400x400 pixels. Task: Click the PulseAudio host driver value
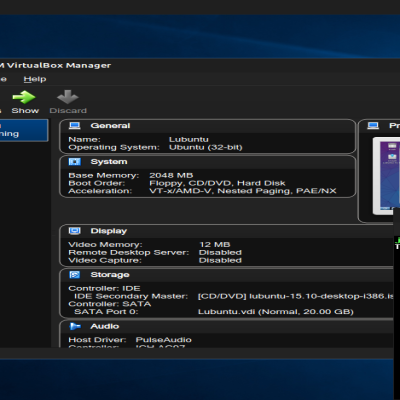164,340
